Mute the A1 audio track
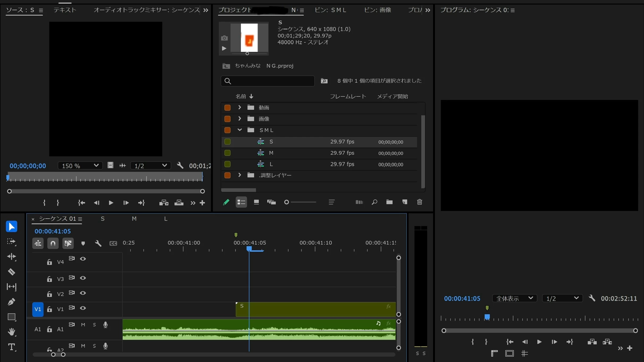This screenshot has height=362, width=644. click(83, 325)
